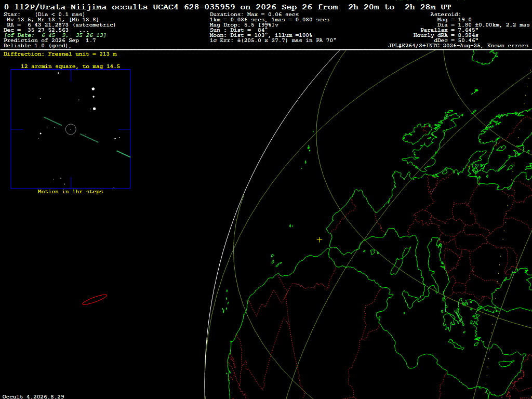The image size is (532, 399).
Task: Click the 'of Date' coordinates line
Action: [55, 35]
